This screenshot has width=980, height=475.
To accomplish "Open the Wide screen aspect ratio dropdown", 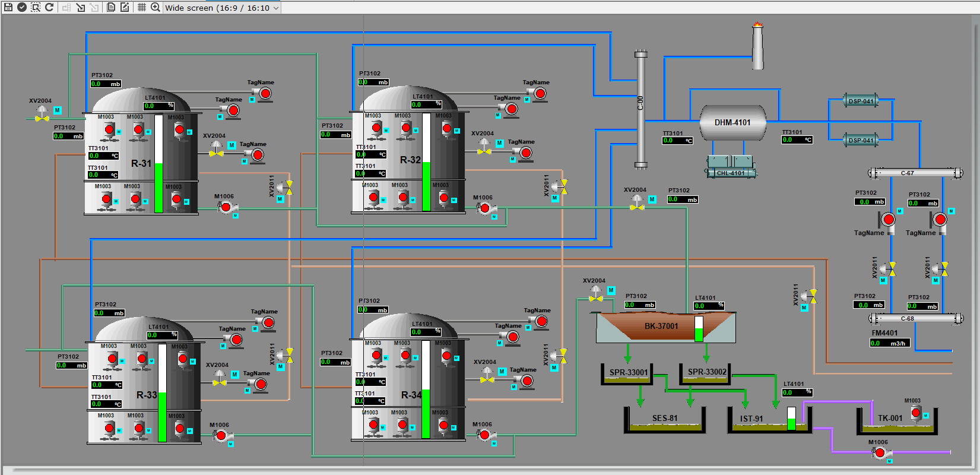I will pos(221,8).
